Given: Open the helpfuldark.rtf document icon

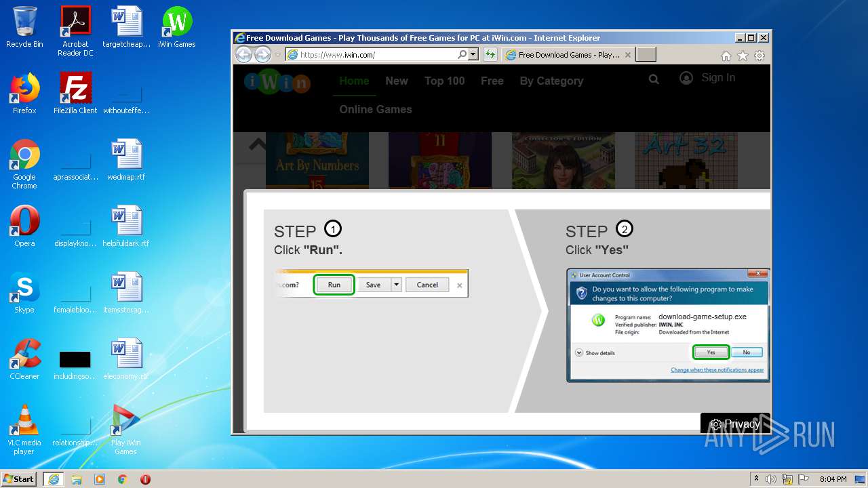Looking at the screenshot, I should (126, 226).
